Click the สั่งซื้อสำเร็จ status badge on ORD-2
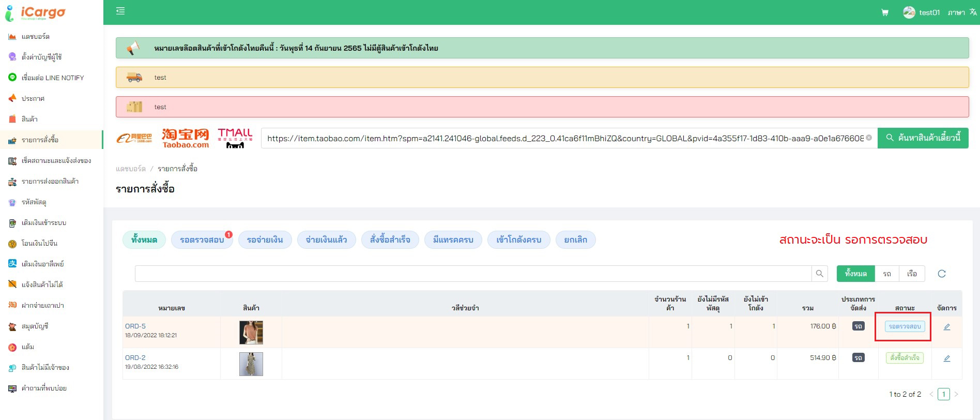The height and width of the screenshot is (420, 980). pos(905,358)
